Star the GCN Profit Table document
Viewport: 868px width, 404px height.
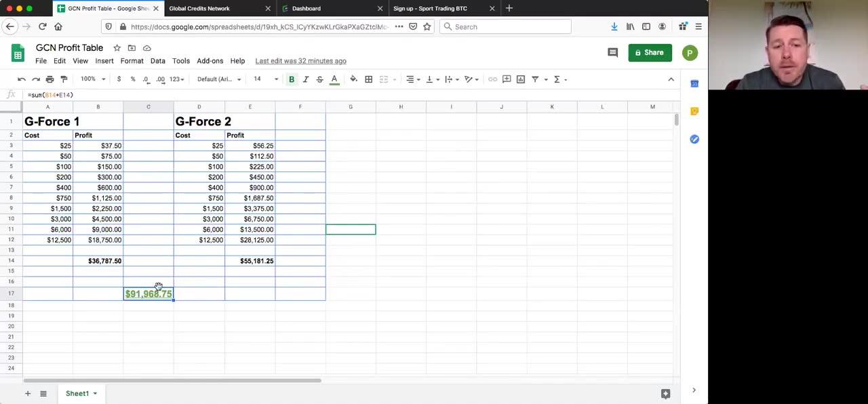pyautogui.click(x=117, y=48)
